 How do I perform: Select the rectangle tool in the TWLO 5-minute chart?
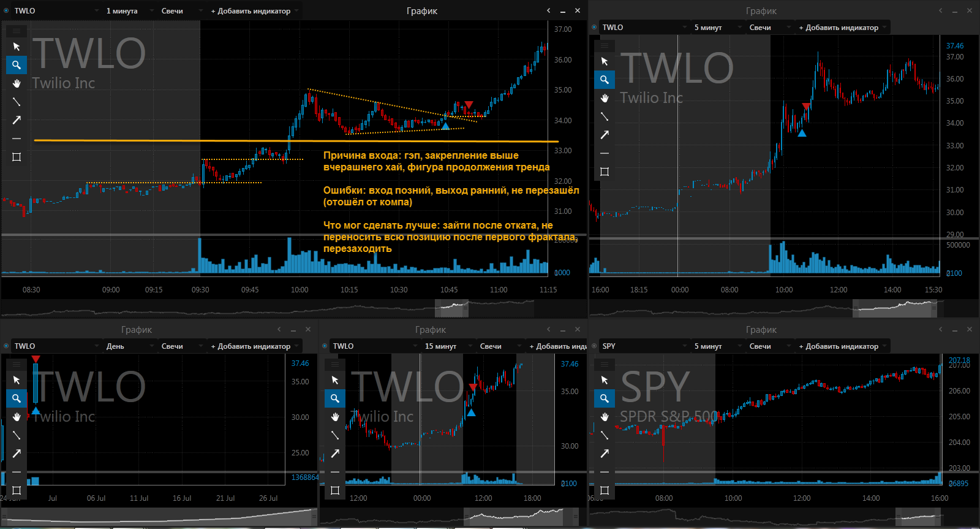tap(605, 172)
